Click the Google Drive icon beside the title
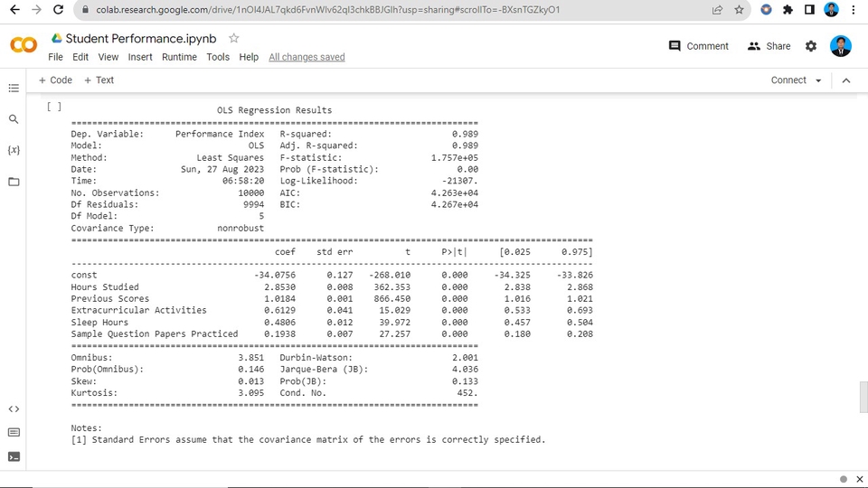The width and height of the screenshot is (868, 488). 56,38
